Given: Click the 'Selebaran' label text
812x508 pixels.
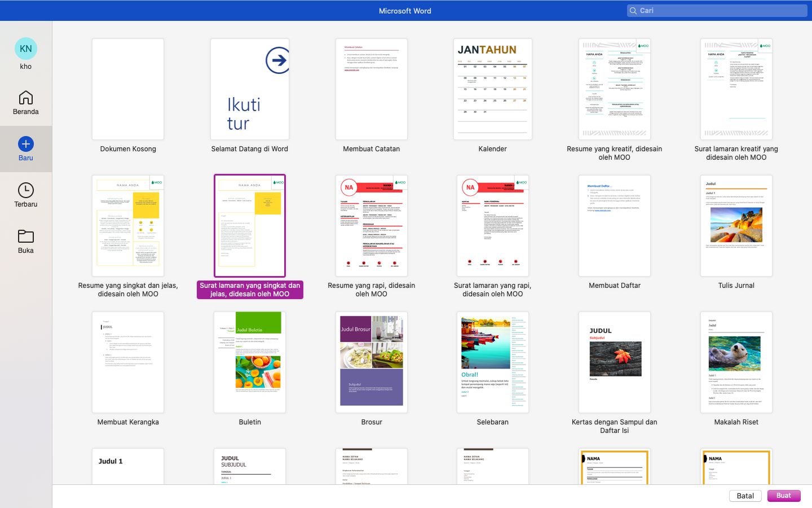Looking at the screenshot, I should coord(493,422).
